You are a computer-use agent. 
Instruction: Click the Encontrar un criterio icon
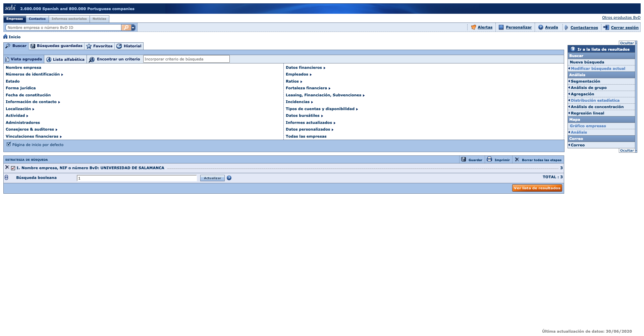coord(92,59)
